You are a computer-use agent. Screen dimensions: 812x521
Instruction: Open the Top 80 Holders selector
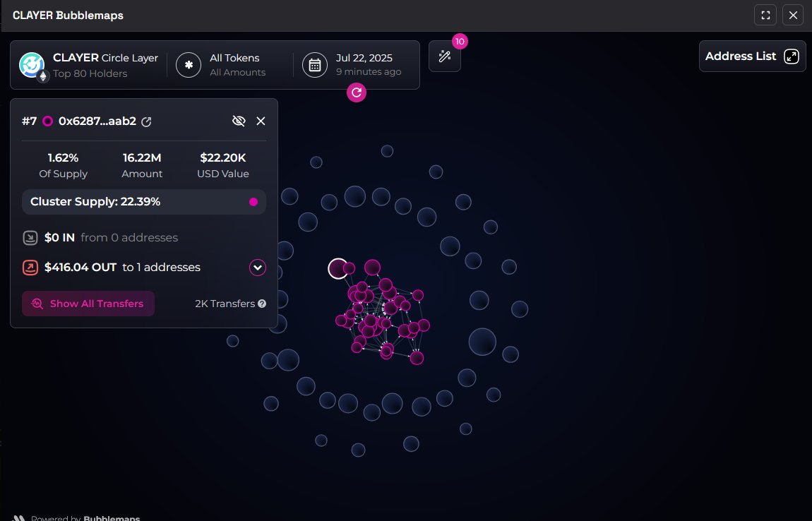click(90, 73)
